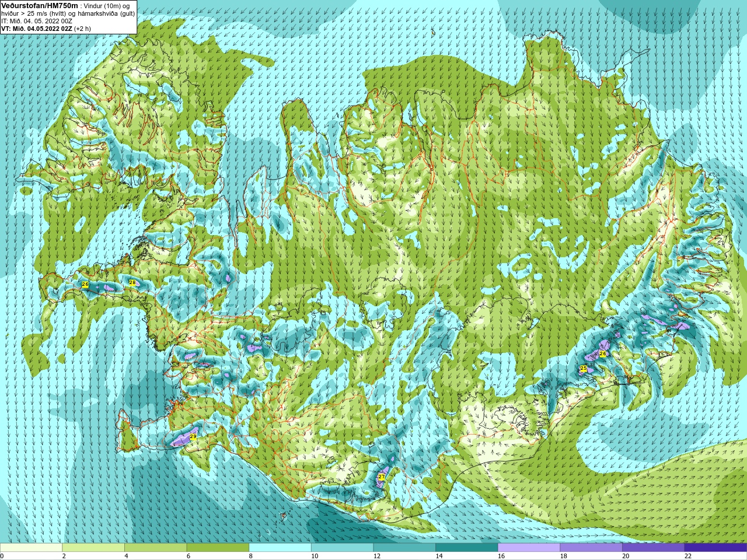
Task: Click the legend scale value 14
Action: (x=439, y=556)
